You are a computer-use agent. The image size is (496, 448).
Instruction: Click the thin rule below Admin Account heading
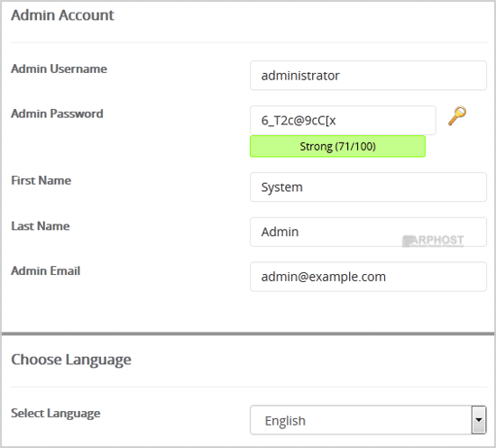249,42
